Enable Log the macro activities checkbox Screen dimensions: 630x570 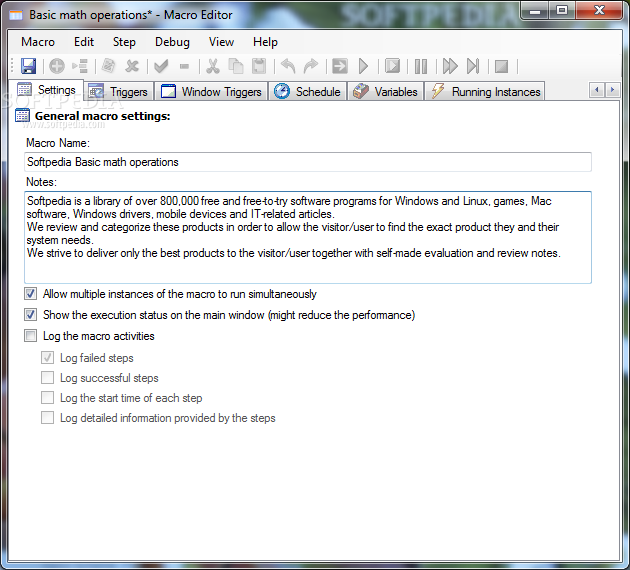[31, 335]
